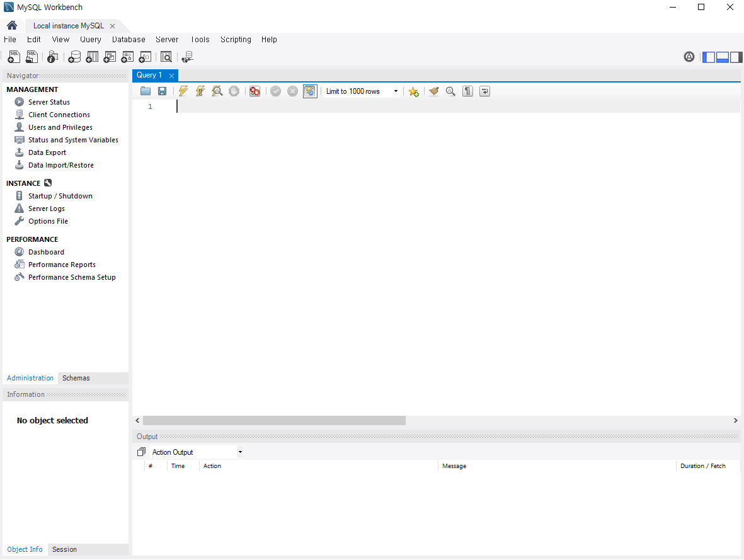The image size is (744, 560).
Task: Run EXPLAIN on statement under cursor
Action: pyautogui.click(x=217, y=91)
